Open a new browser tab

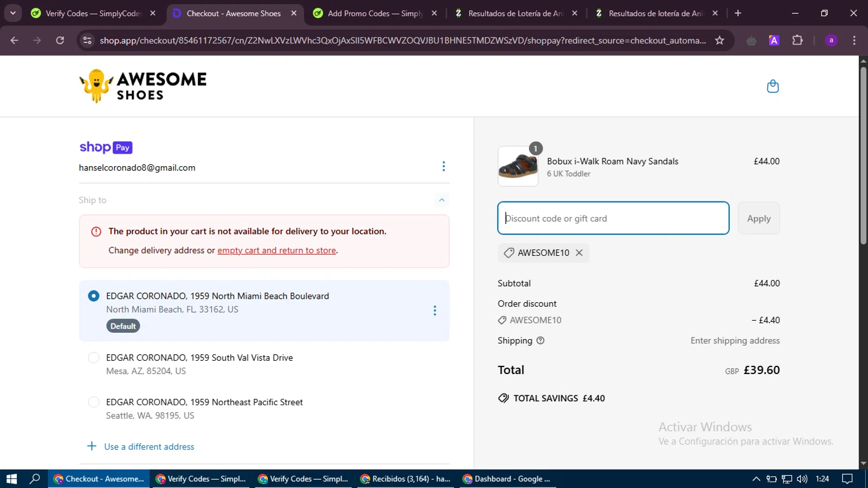(x=738, y=13)
